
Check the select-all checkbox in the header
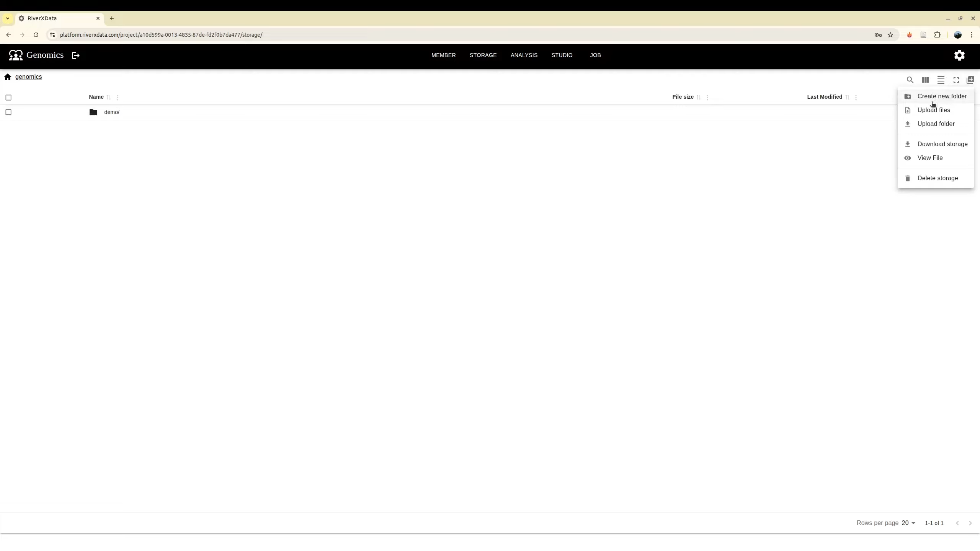(8, 98)
